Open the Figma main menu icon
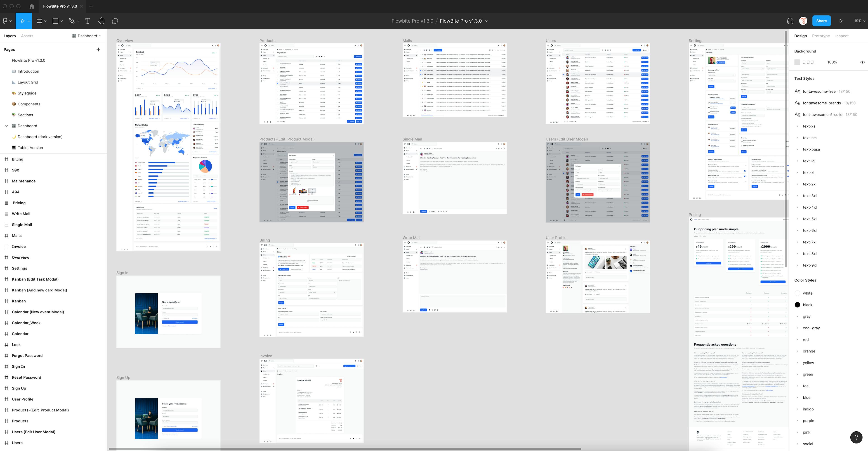The height and width of the screenshot is (451, 868). click(x=5, y=21)
